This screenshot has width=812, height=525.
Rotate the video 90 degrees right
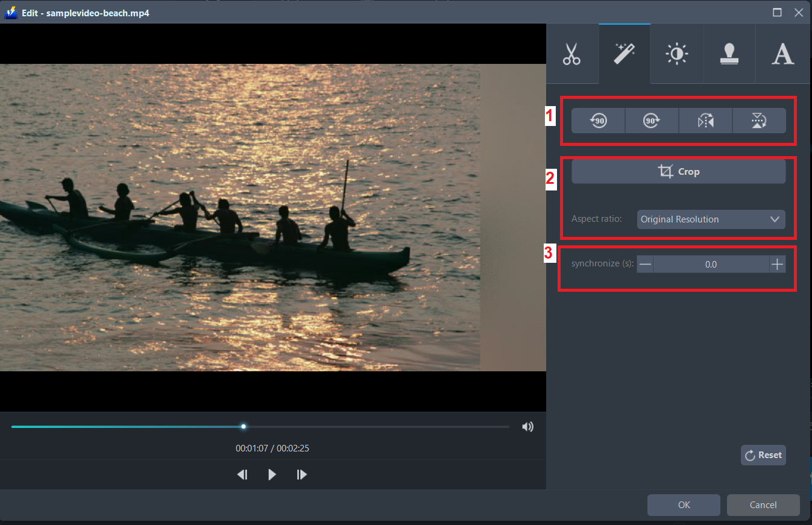click(x=652, y=121)
